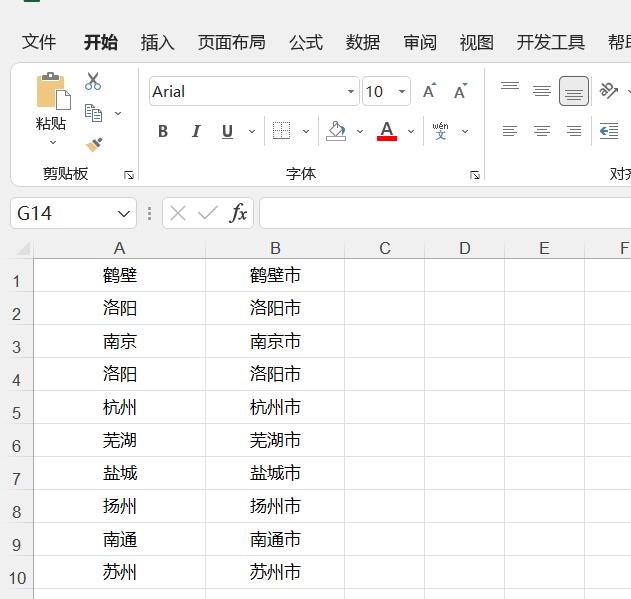Screen dimensions: 631x599
Task: Expand the Name Box G14 dropdown
Action: (x=124, y=213)
